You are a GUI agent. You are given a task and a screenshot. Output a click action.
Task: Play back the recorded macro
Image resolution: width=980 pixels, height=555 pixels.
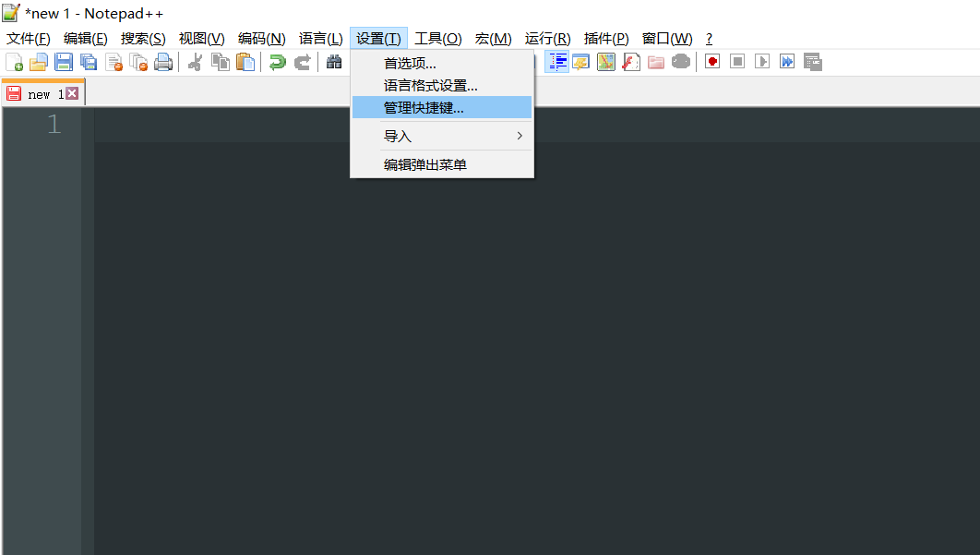pyautogui.click(x=762, y=62)
